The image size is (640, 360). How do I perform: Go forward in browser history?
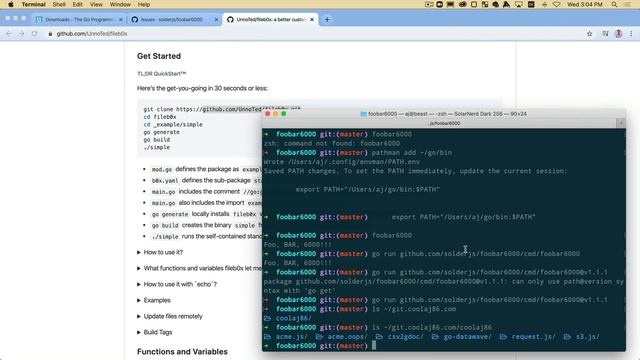click(21, 34)
